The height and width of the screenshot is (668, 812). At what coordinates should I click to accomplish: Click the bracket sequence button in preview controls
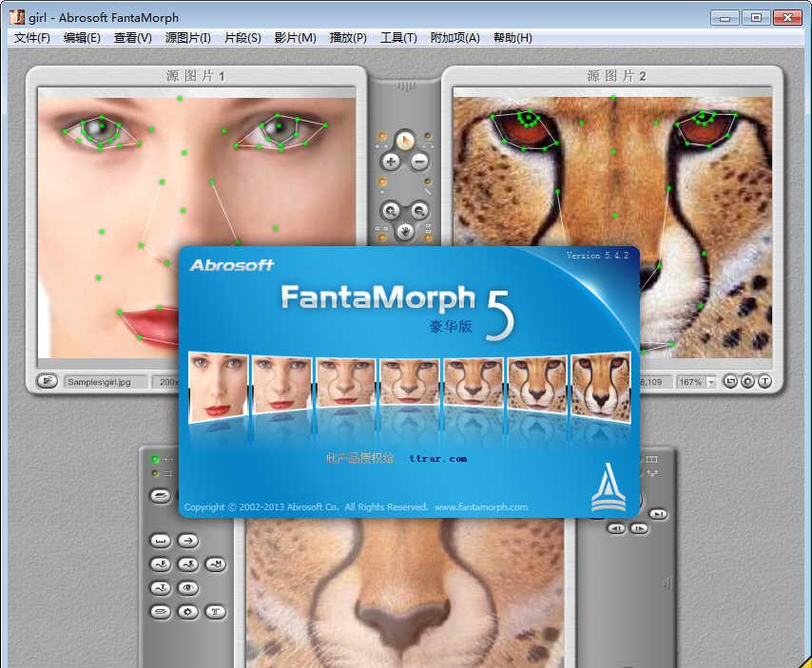coord(161,541)
